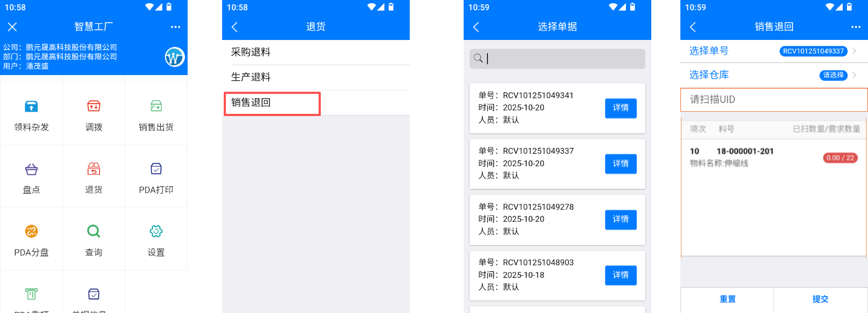Launch the PDA打印 print icon
Image resolution: width=868 pixels, height=313 pixels.
point(156,169)
